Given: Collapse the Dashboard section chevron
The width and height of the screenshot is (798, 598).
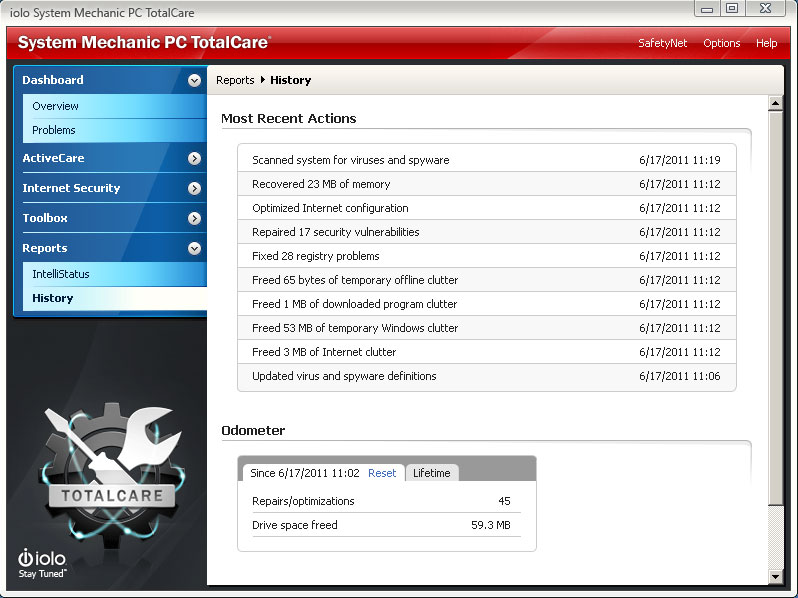Looking at the screenshot, I should [194, 80].
